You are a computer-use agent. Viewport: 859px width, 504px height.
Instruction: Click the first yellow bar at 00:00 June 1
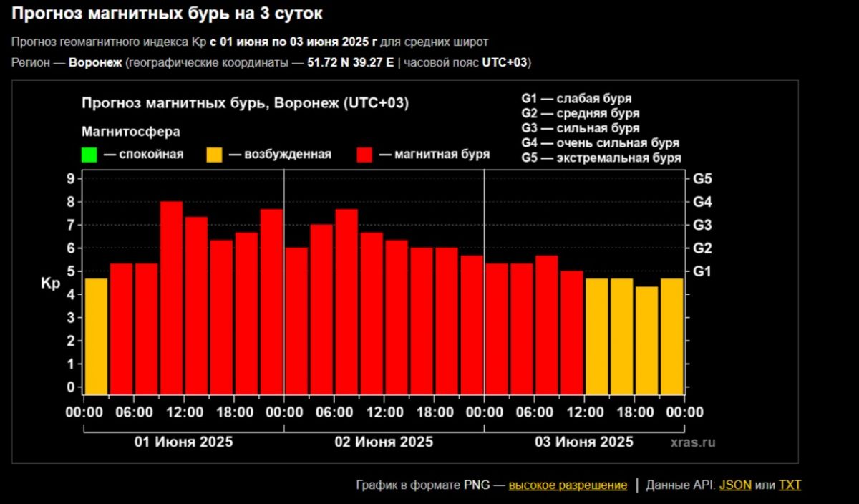point(96,336)
